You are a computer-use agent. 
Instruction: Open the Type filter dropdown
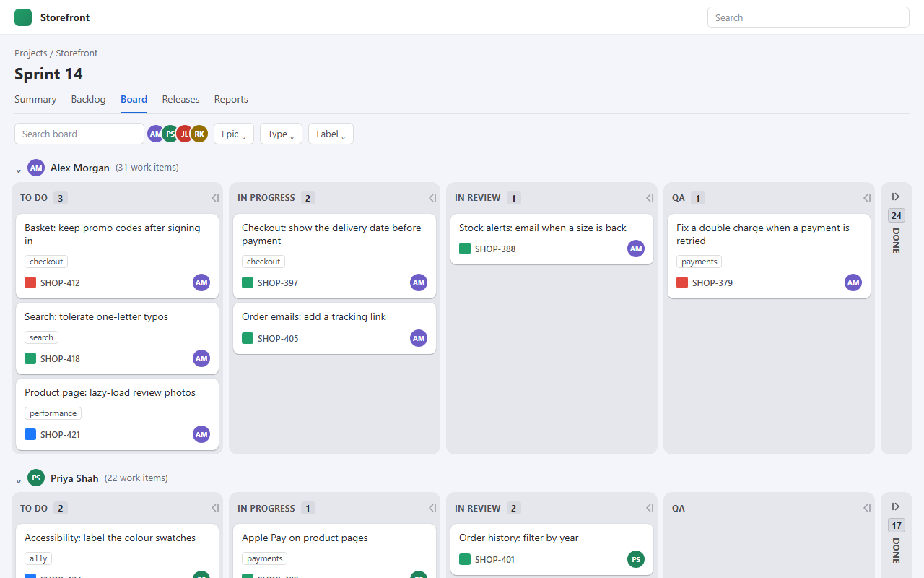281,134
